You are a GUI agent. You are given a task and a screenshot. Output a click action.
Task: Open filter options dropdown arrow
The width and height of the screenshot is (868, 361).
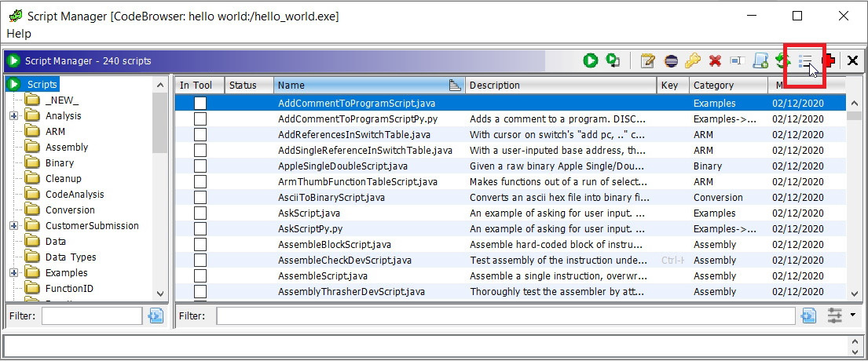tap(852, 315)
